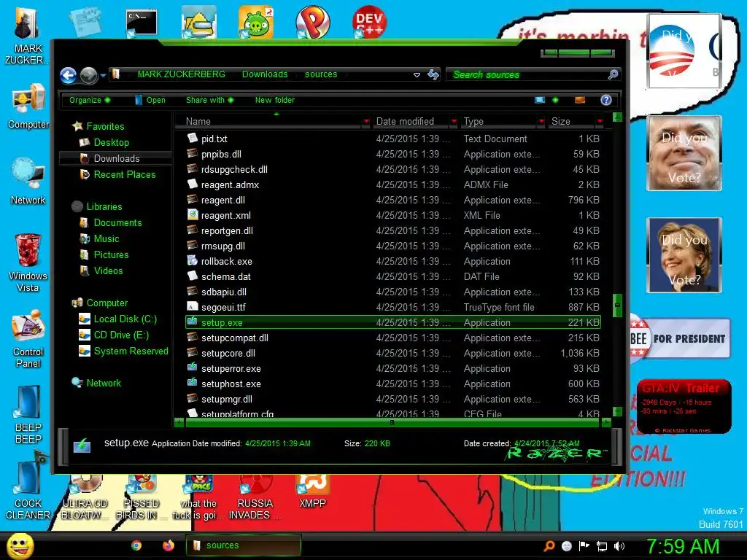Select the reagent.xml file icon
Viewport: 747px width, 560px height.
(x=193, y=215)
